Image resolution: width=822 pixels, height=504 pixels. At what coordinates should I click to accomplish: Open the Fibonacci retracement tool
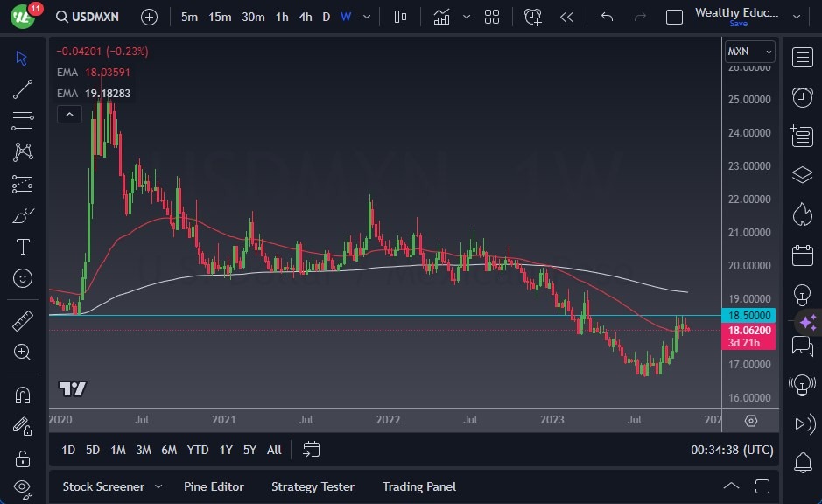click(22, 122)
